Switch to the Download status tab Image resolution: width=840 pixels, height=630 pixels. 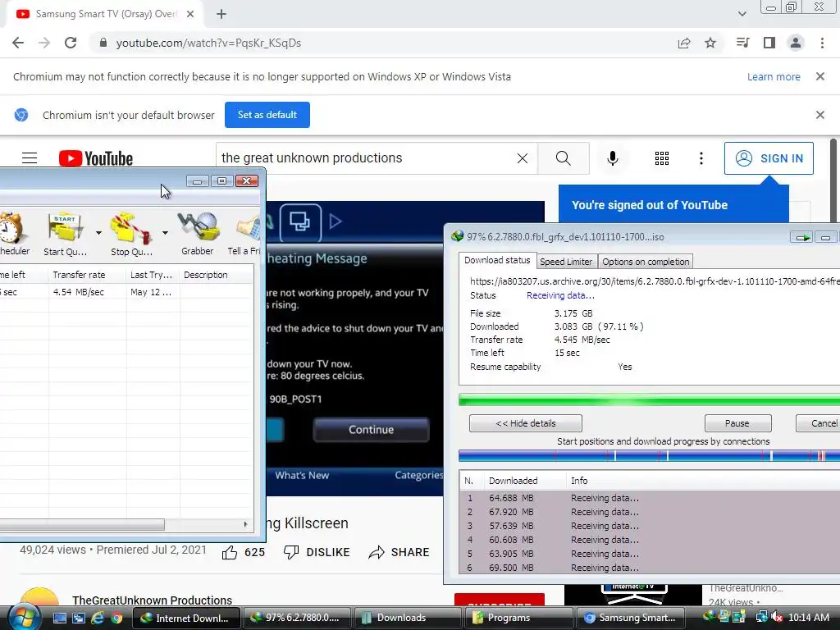pos(497,260)
